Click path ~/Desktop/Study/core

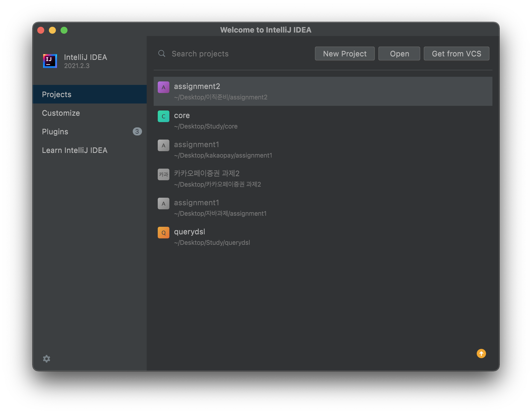coord(206,126)
